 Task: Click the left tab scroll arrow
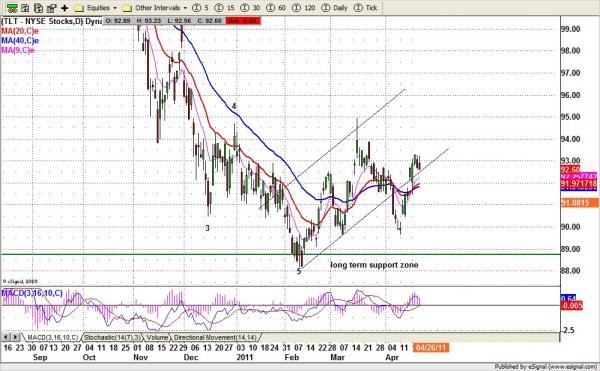pyautogui.click(x=6, y=337)
